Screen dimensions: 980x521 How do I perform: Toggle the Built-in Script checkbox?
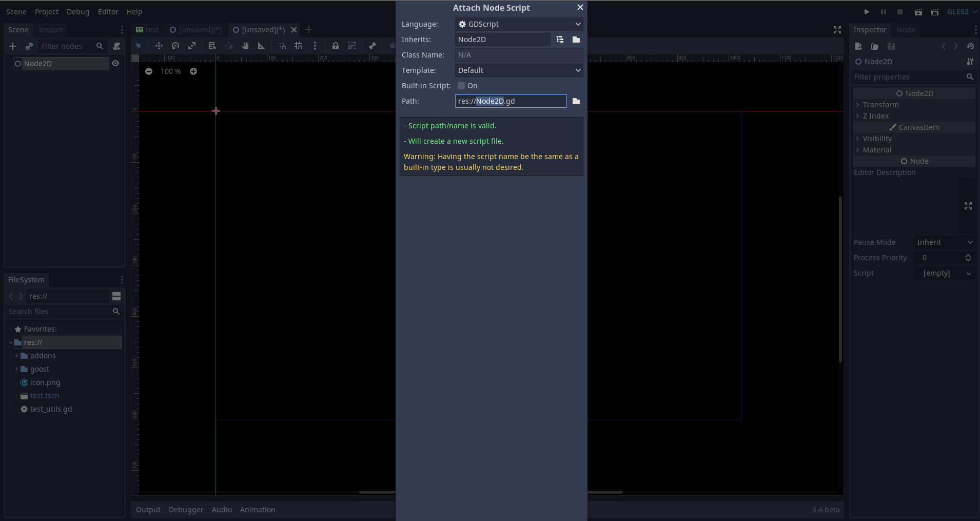click(461, 86)
